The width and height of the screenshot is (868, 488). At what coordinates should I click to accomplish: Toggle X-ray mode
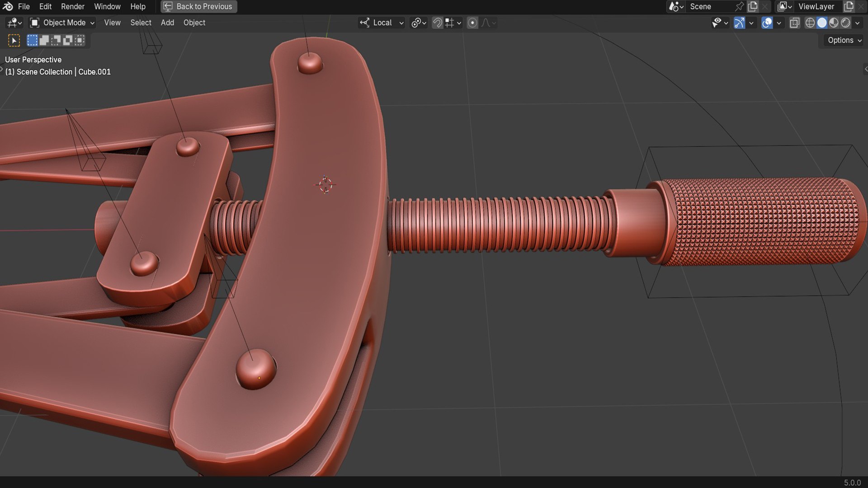[x=794, y=23]
